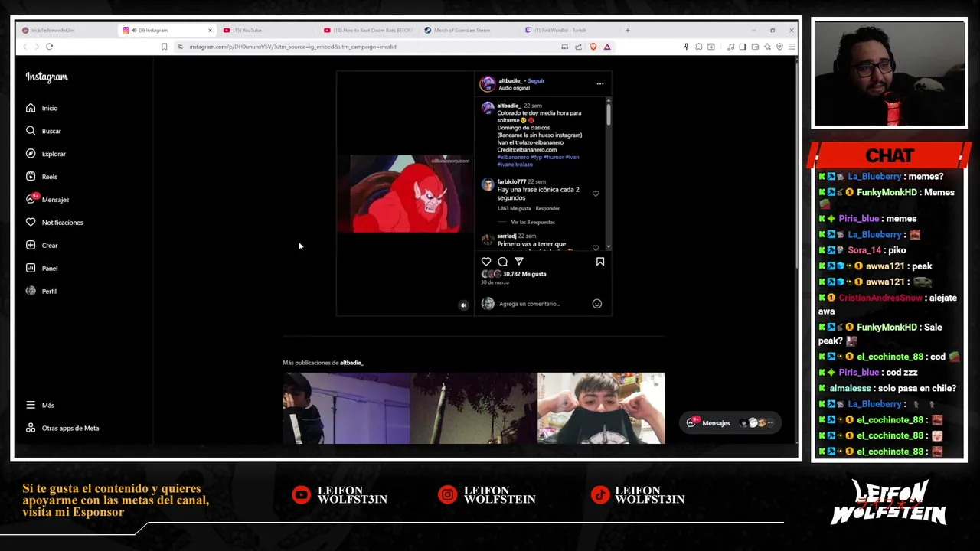The width and height of the screenshot is (980, 551).
Task: Open the Brave VPN shield icon
Action: 779,47
